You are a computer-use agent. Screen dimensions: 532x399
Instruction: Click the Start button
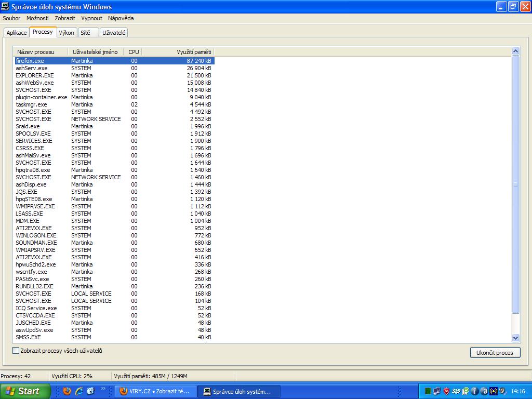25,391
